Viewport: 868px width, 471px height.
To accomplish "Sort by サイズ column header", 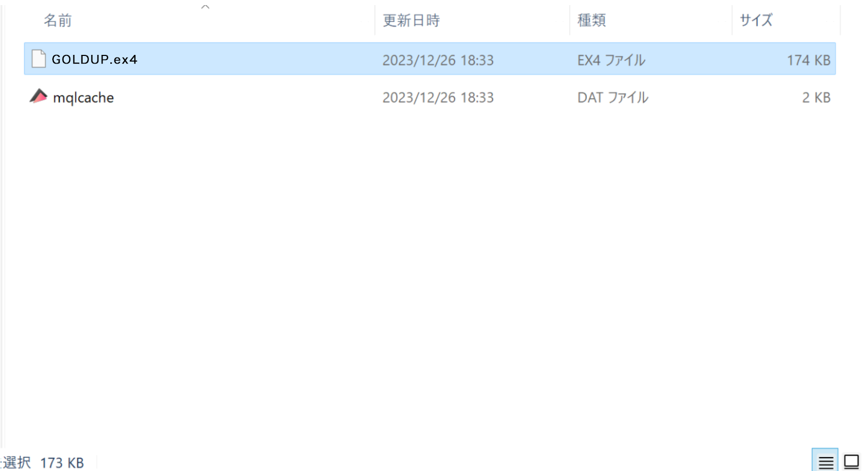I will [756, 21].
